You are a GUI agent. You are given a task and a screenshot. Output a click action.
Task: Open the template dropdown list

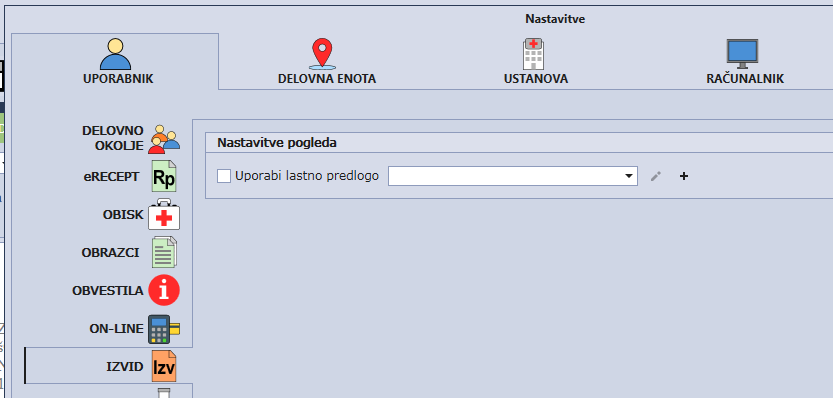point(629,176)
